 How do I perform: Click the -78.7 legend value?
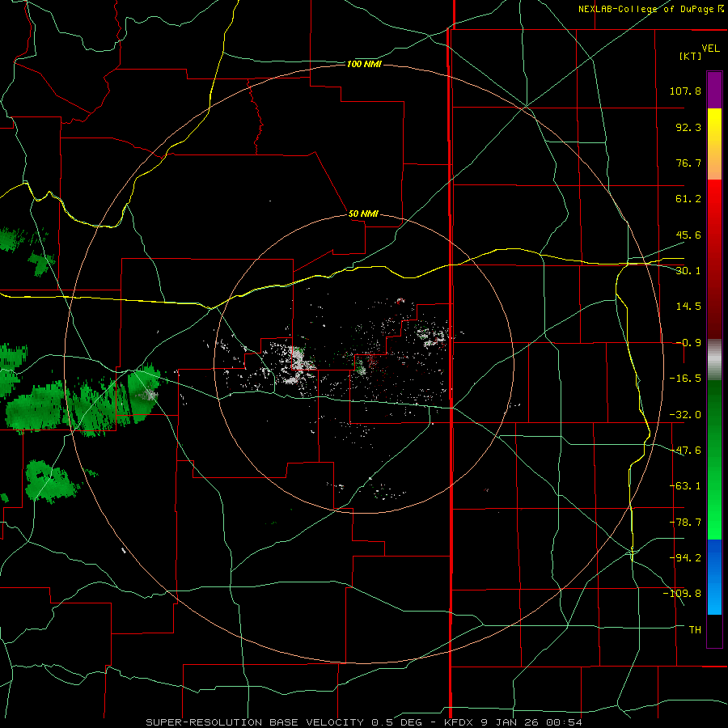coord(685,523)
